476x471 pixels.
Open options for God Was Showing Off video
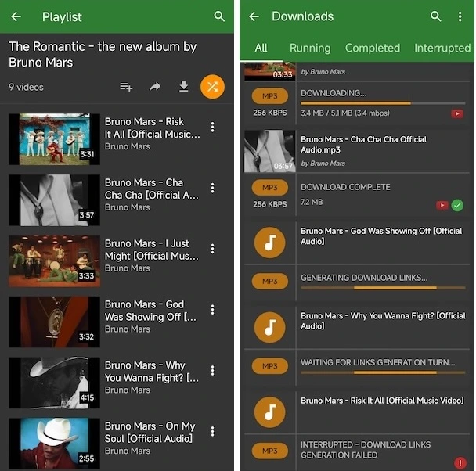pos(212,310)
